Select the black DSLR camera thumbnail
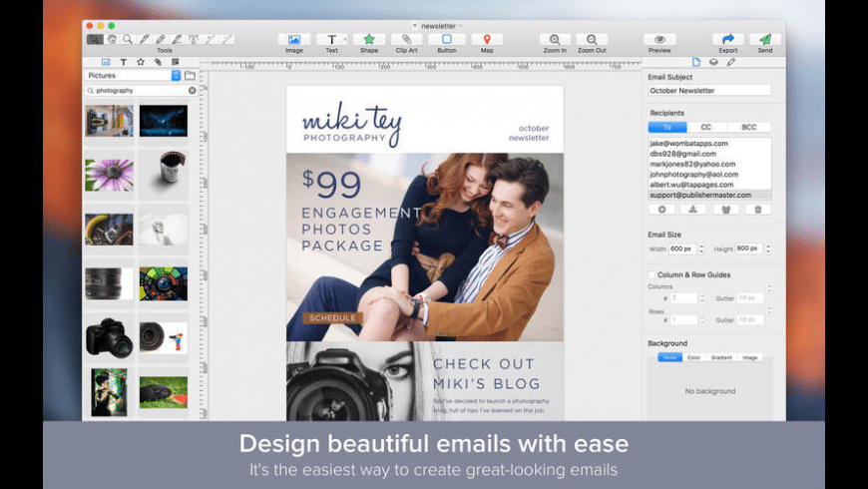 (109, 338)
